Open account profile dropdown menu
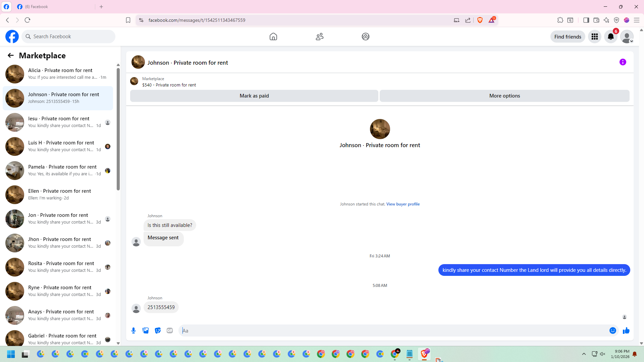The height and width of the screenshot is (362, 644). pyautogui.click(x=627, y=37)
